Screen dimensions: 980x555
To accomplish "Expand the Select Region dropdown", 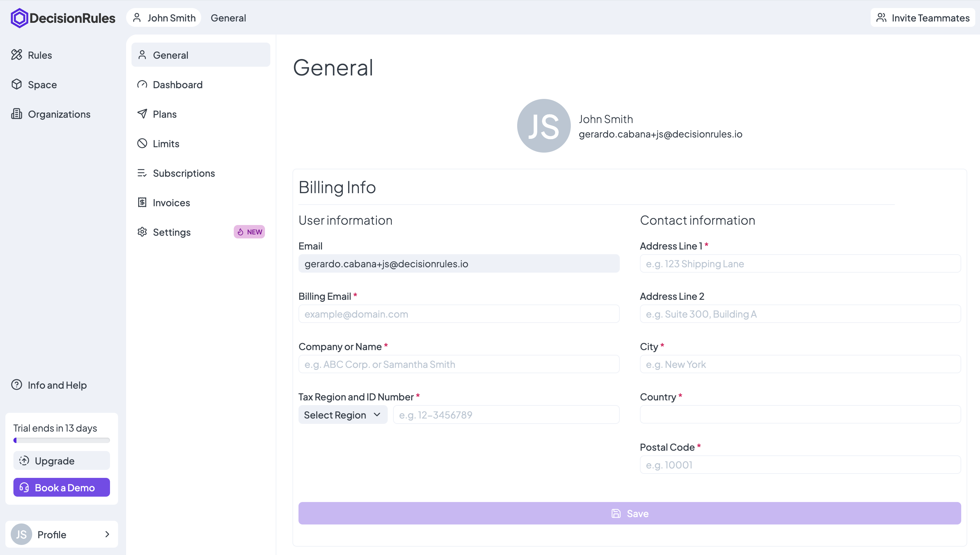I will click(x=343, y=415).
